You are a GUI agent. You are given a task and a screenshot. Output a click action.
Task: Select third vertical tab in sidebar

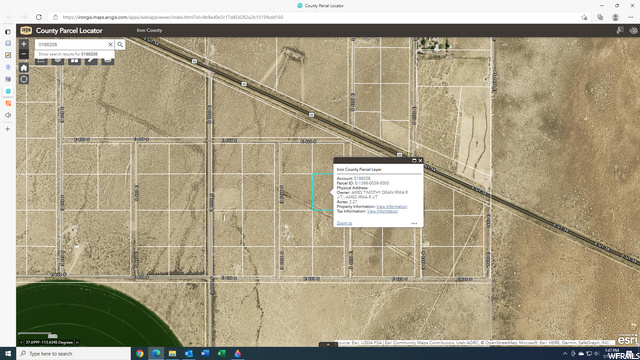tap(8, 55)
